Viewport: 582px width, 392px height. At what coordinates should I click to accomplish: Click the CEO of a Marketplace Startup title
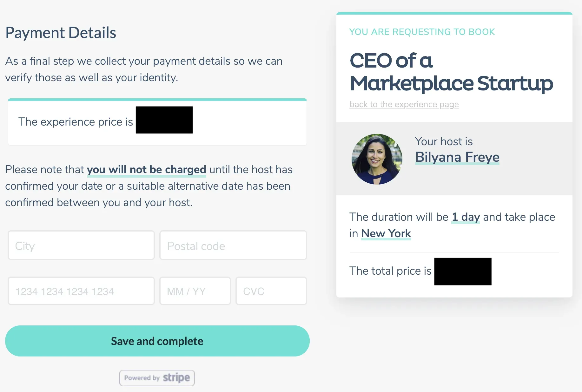click(451, 72)
